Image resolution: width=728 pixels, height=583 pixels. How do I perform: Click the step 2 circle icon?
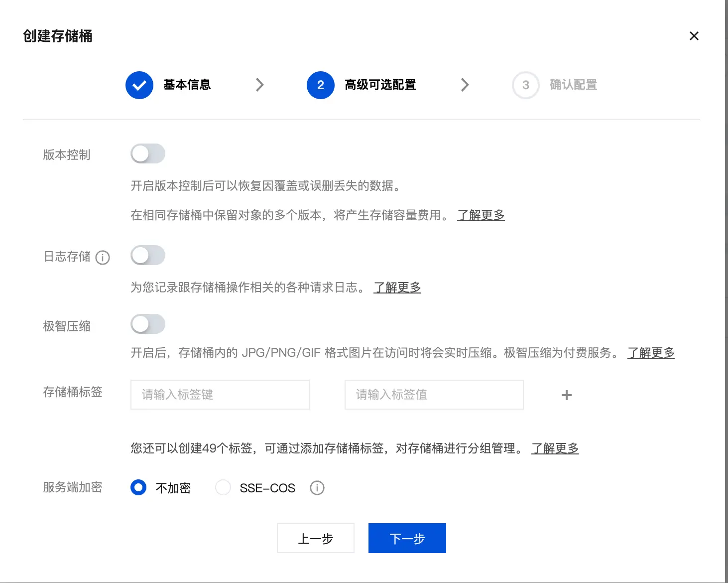(320, 85)
